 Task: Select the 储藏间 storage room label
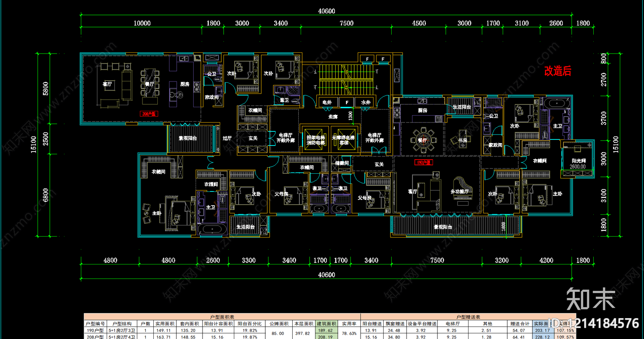pyautogui.click(x=342, y=163)
